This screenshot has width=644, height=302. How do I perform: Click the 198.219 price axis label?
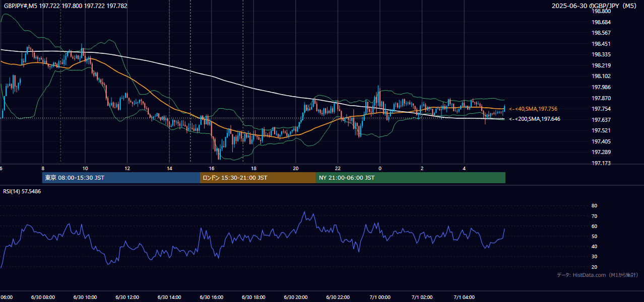[x=601, y=65]
